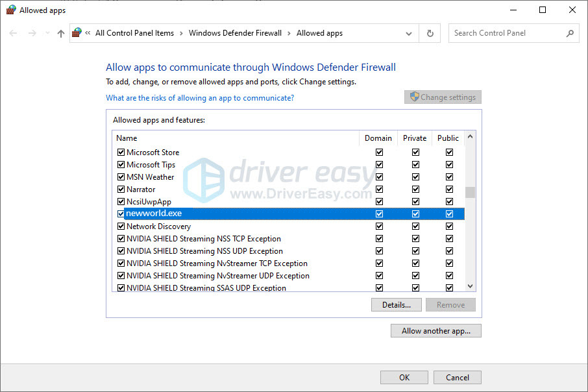Go back using the Back arrow
Image resolution: width=588 pixels, height=392 pixels.
(x=13, y=33)
